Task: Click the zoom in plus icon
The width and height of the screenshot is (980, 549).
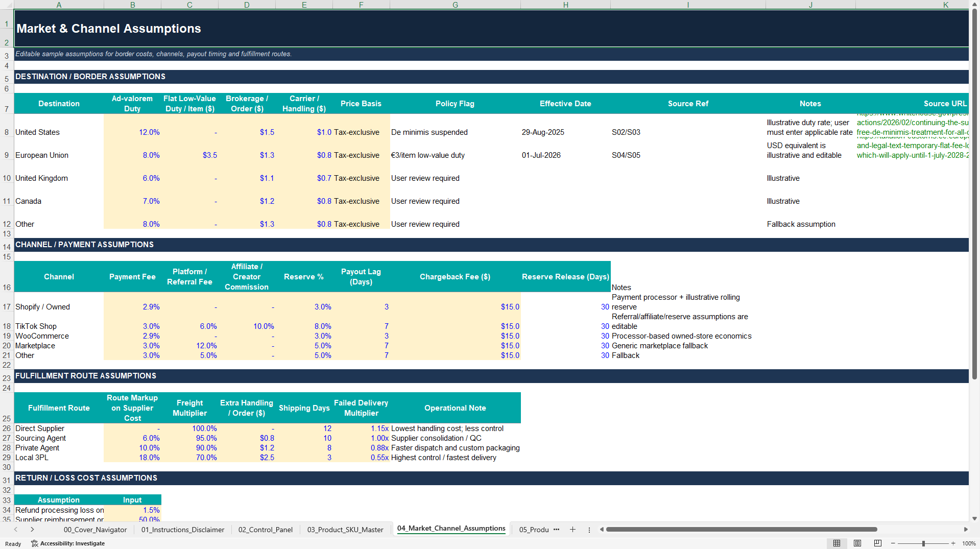Action: 953,543
